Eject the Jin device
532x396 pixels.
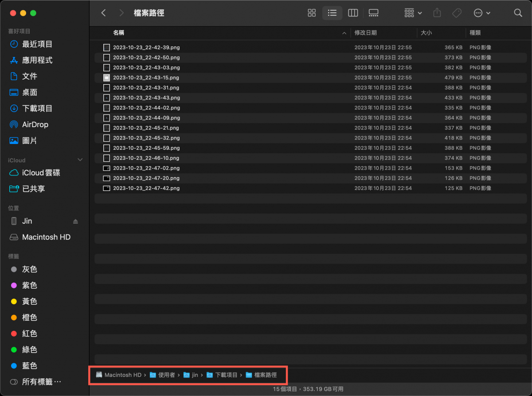(75, 221)
